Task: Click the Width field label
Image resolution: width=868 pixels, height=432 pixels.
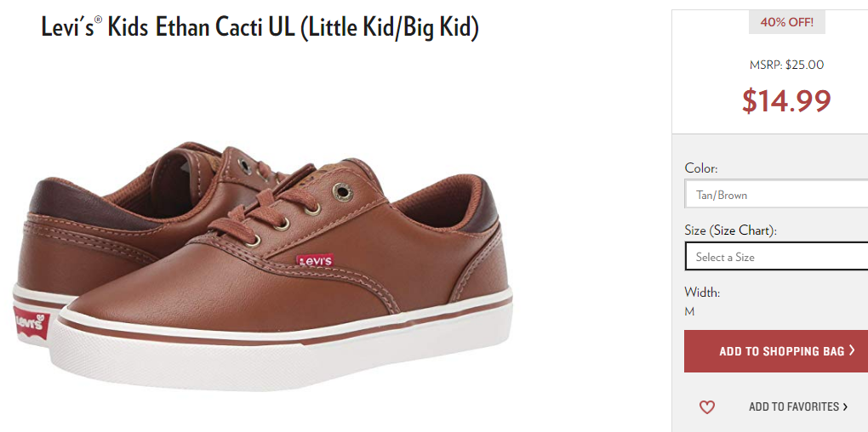Action: click(x=702, y=292)
